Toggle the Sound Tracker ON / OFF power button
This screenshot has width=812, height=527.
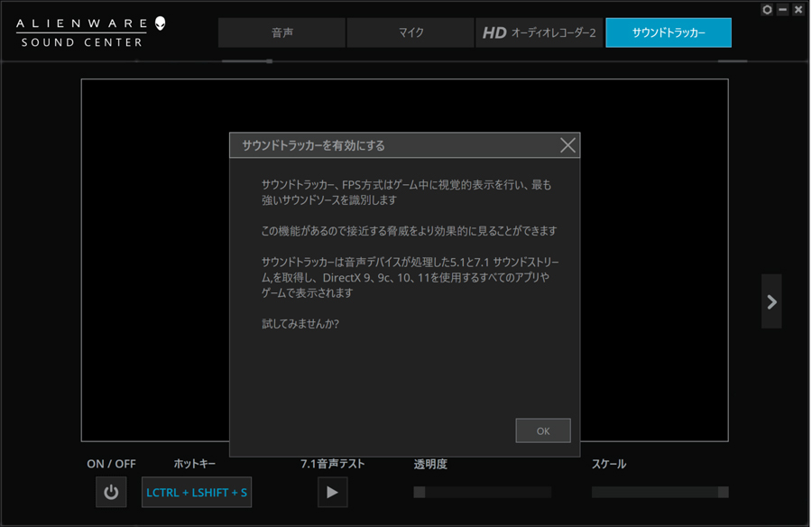(x=111, y=492)
